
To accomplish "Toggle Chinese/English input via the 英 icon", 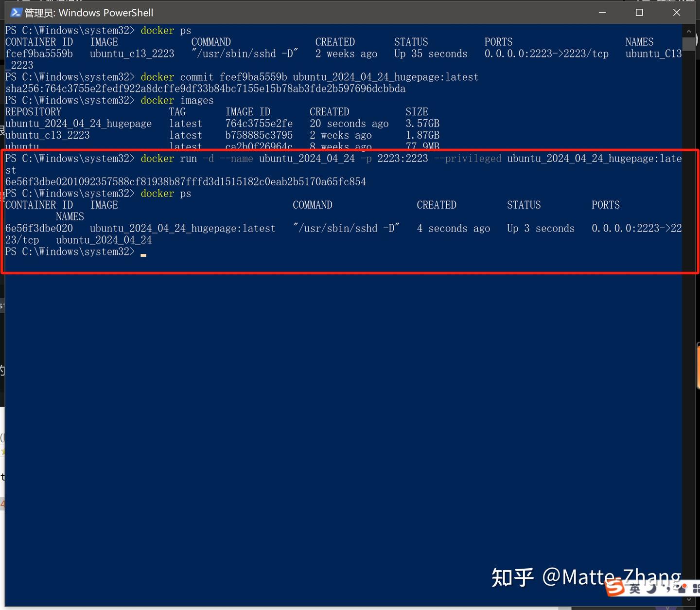I will (x=635, y=589).
